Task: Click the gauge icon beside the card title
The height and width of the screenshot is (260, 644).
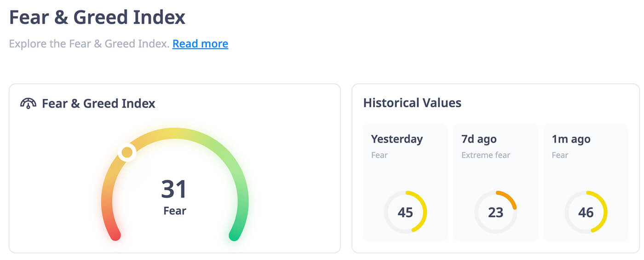Action: click(x=28, y=104)
